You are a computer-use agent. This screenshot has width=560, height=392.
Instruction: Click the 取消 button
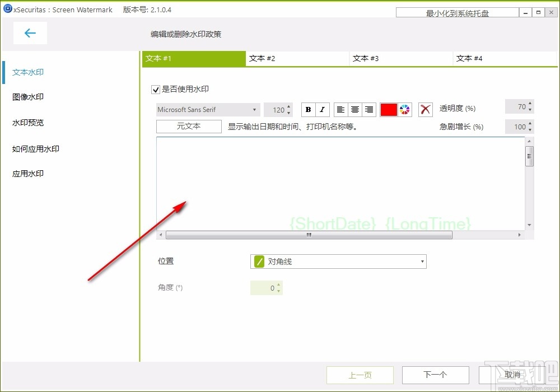512,375
